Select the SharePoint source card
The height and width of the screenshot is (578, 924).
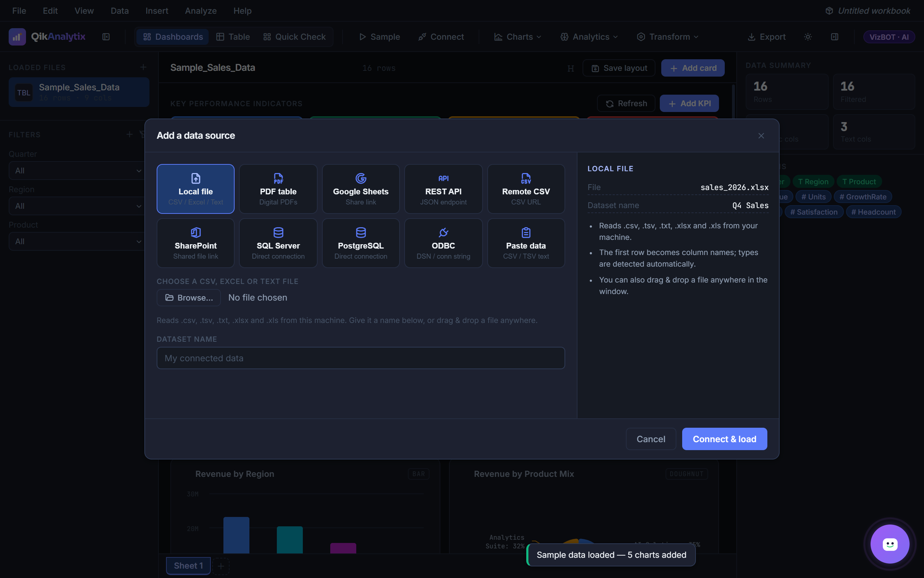click(x=196, y=243)
